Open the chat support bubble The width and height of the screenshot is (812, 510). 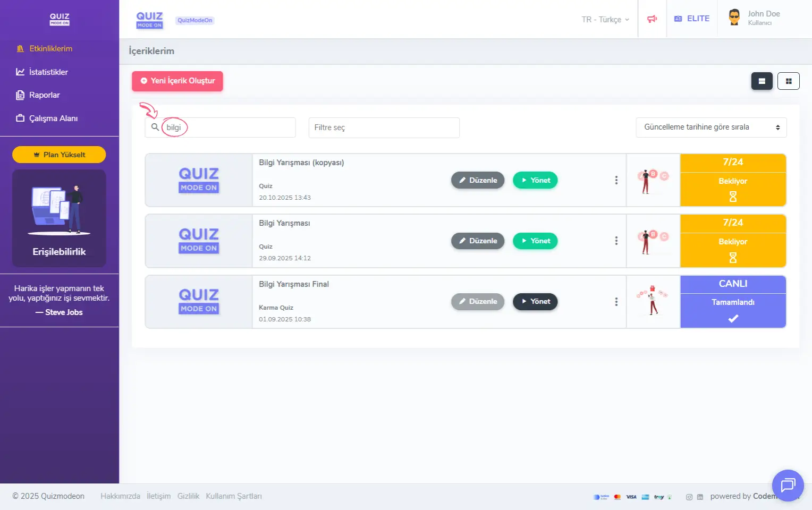[788, 485]
